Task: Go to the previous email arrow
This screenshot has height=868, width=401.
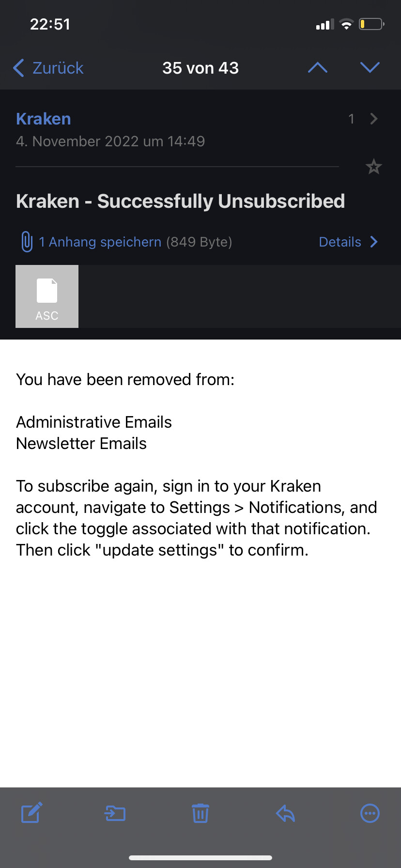Action: [x=318, y=68]
